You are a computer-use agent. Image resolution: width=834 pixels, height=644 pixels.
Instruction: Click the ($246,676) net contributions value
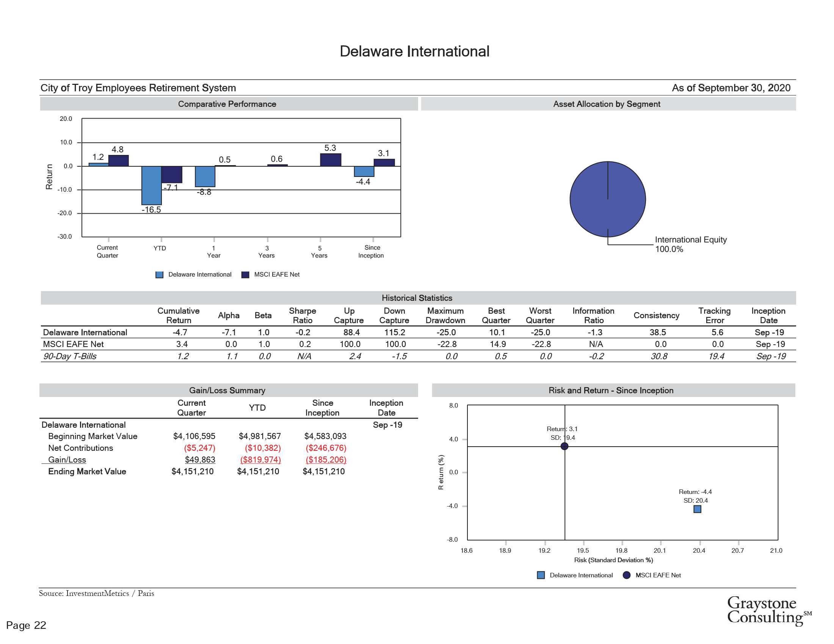pos(326,448)
